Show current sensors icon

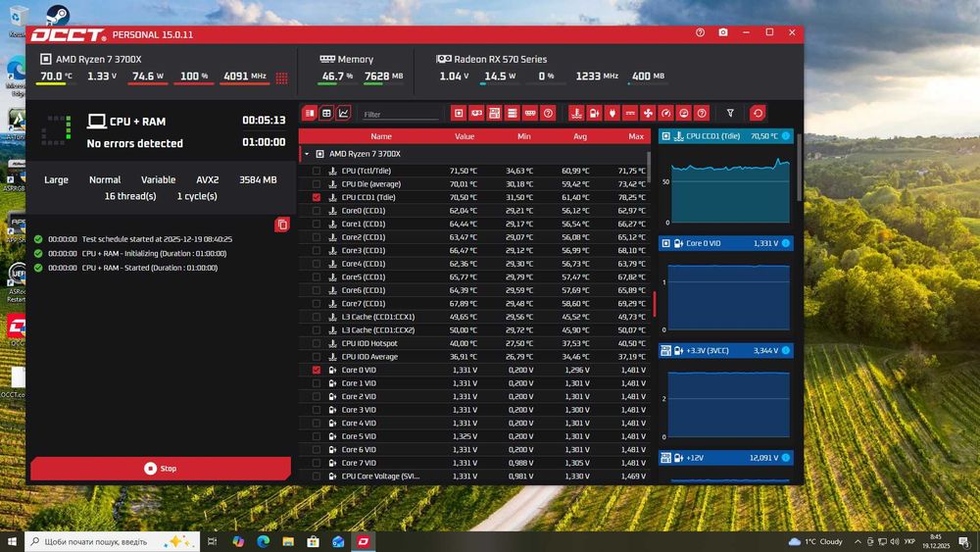[630, 113]
